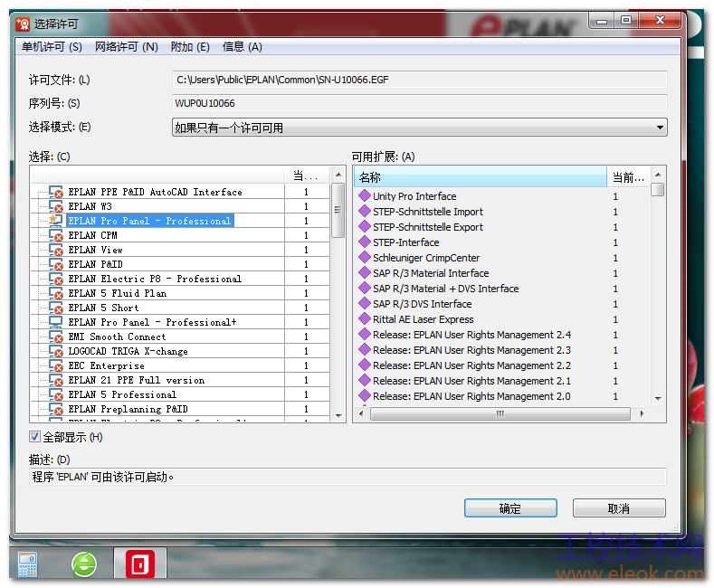The width and height of the screenshot is (714, 588).
Task: Open the red EPLAN icon in the taskbar
Action: [140, 564]
